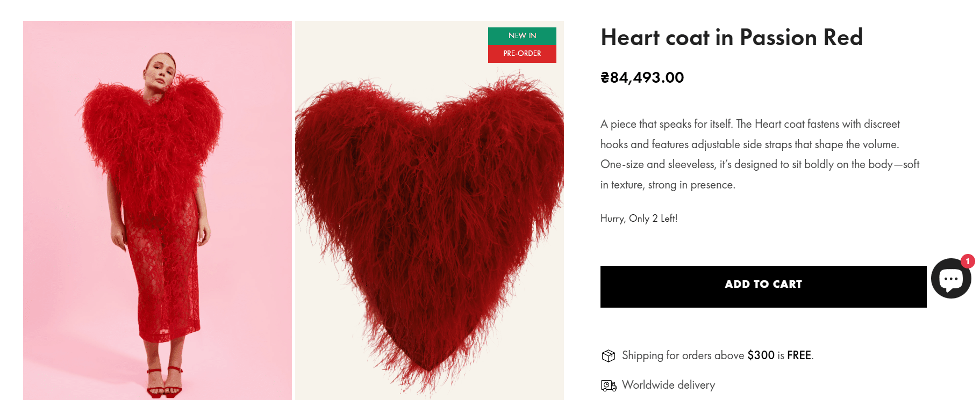This screenshot has width=980, height=400.
Task: Click the red chat notification badge
Action: tap(968, 261)
